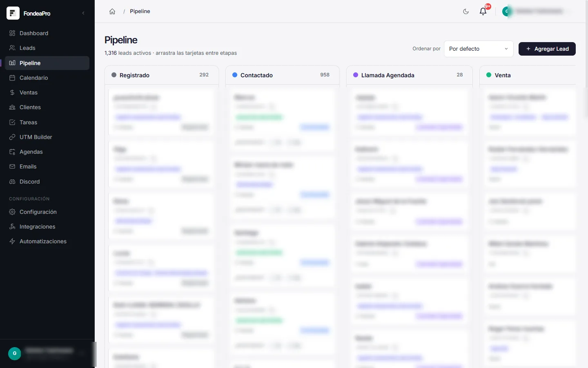Go to Ventas menu item
Screen dimensions: 588x368
47,92
